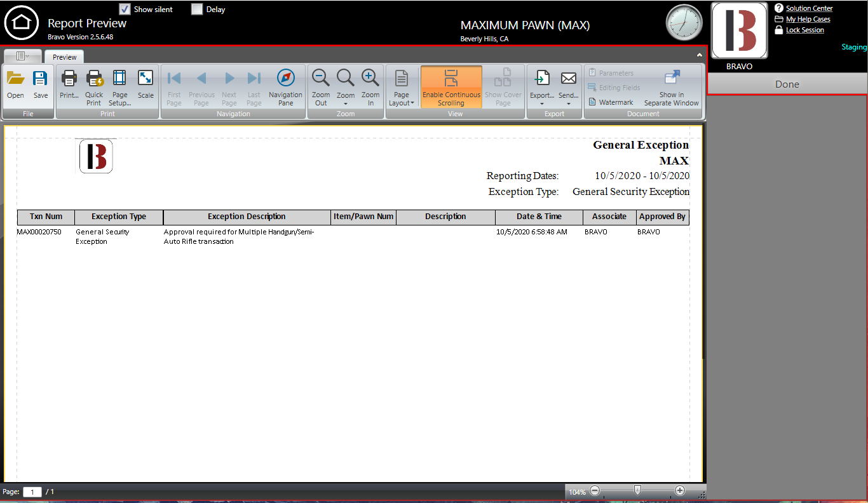Open a report file

click(16, 85)
